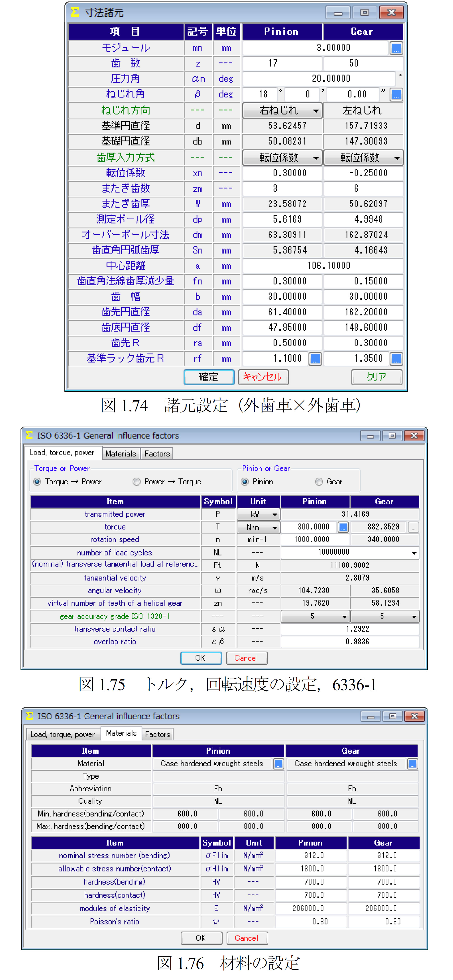Click gear rotation speed value 340.0000
Screen dimensions: 453x980
click(385, 539)
